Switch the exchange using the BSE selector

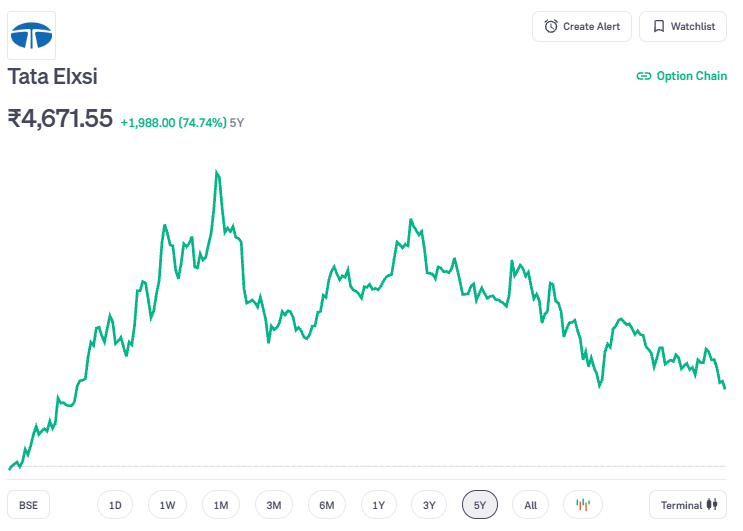(x=28, y=505)
